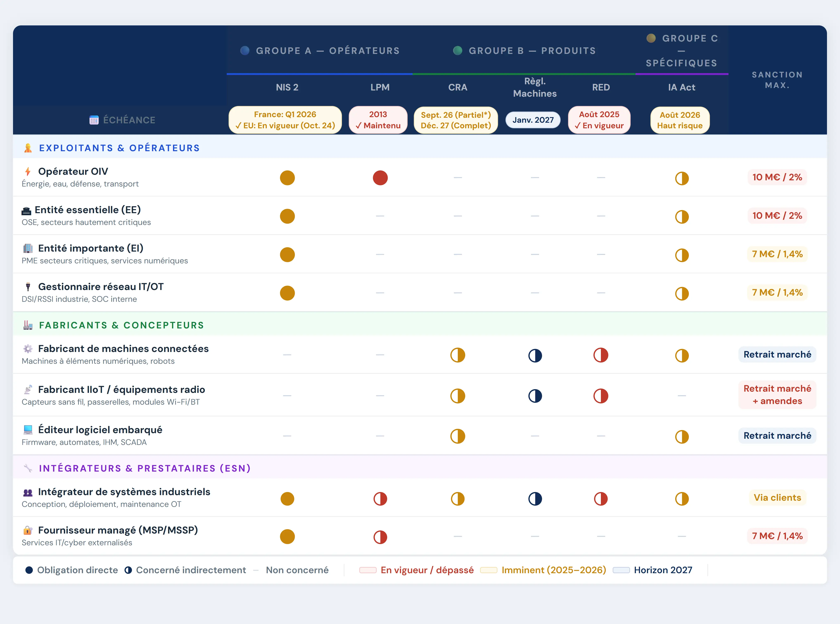Click the padlock icon for Fournisseur managé
Viewport: 840px width, 624px height.
tap(28, 530)
